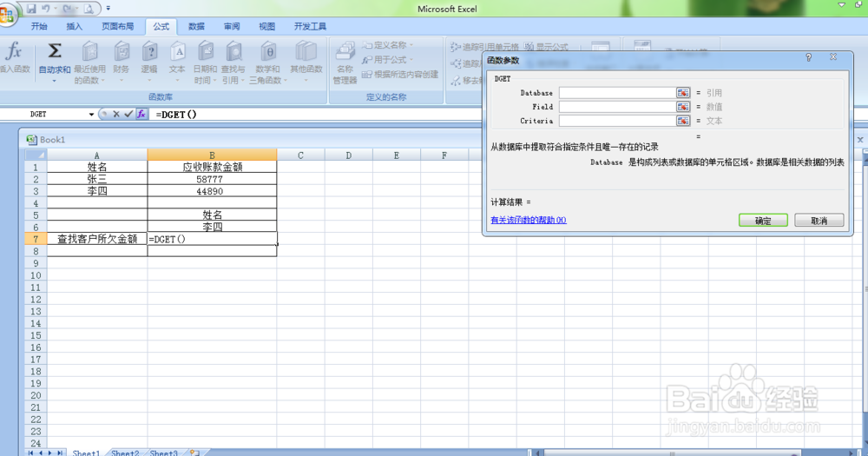Click the Print Preview icon
The image size is (868, 456).
click(89, 9)
